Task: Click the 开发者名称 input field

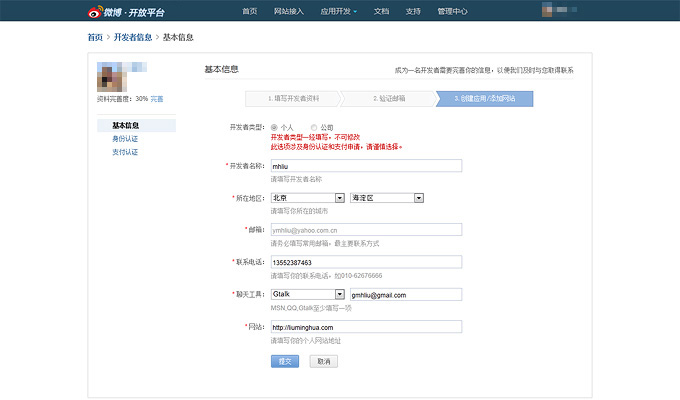Action: point(366,166)
